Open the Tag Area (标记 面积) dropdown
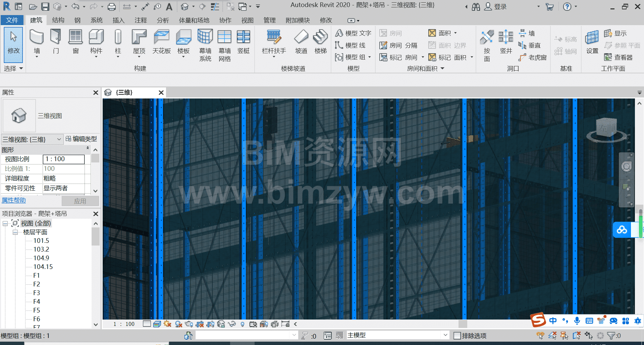The width and height of the screenshot is (644, 345). [472, 57]
